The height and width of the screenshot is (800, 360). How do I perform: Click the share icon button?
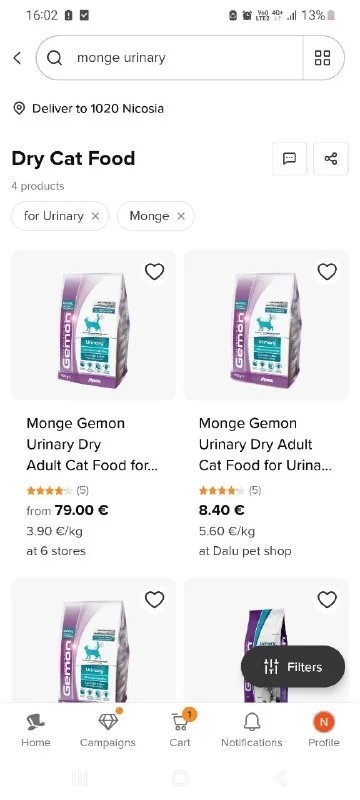331,159
